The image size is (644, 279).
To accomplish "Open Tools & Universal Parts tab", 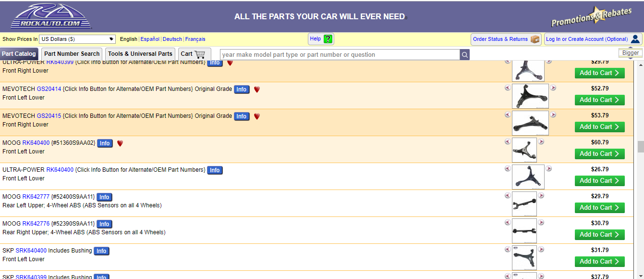I will (x=140, y=54).
